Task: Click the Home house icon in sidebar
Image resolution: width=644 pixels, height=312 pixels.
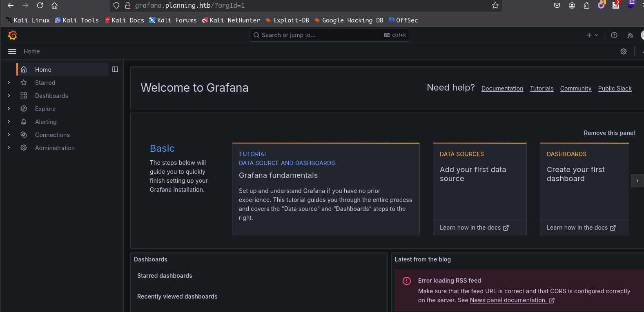Action: [24, 70]
